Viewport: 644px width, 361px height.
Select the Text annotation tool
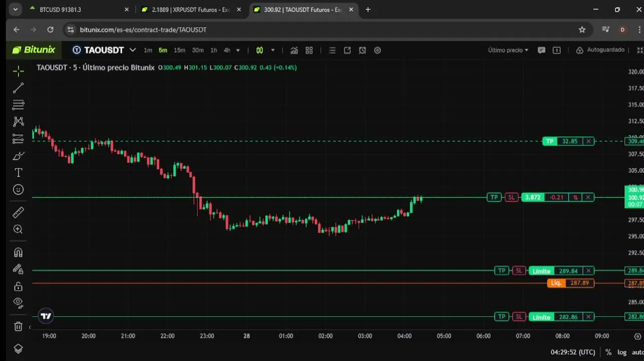coord(19,173)
